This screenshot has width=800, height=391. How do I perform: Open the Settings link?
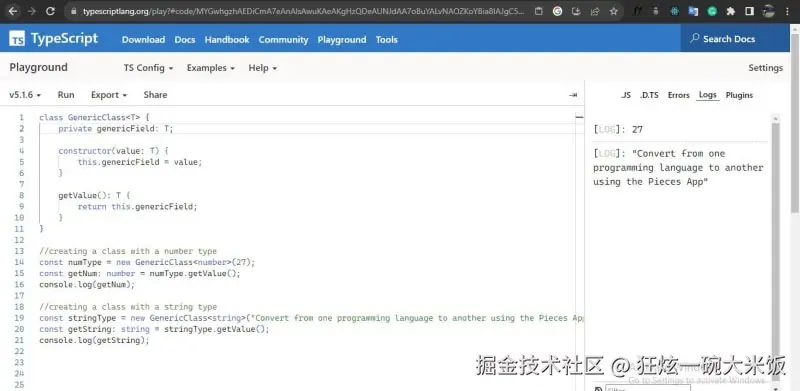click(765, 68)
